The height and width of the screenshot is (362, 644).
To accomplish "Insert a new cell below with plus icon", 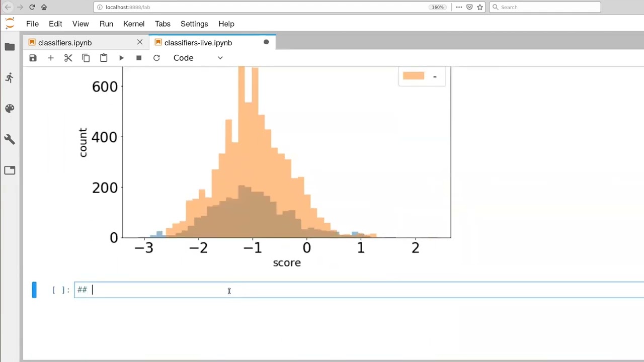I will click(50, 58).
